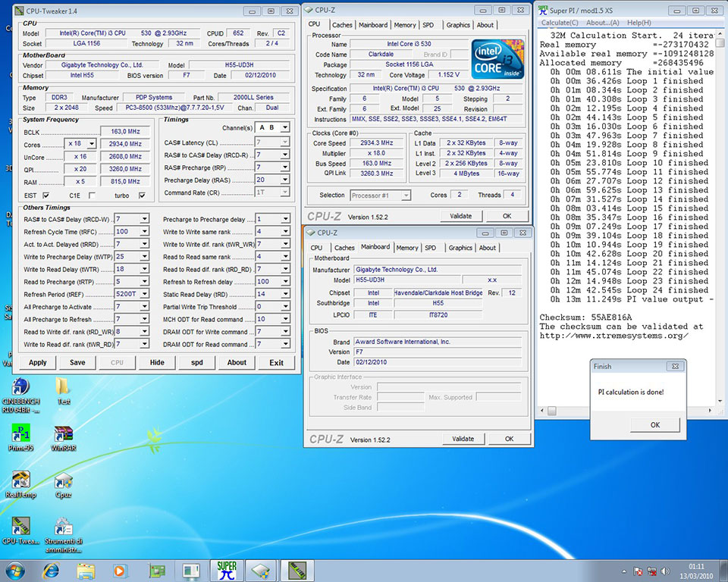Open the Help(H) menu in Super PI
The image size is (728, 582).
click(x=639, y=23)
